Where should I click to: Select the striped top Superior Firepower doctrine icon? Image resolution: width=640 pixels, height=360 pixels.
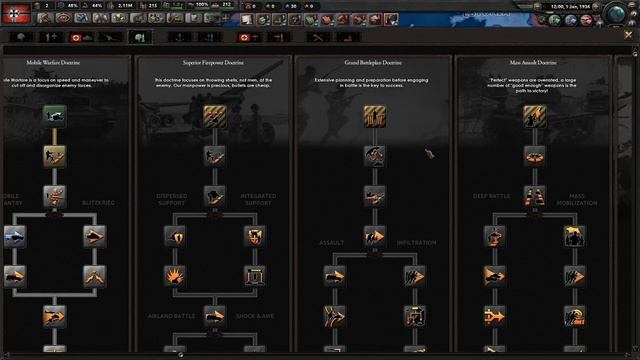(x=215, y=116)
